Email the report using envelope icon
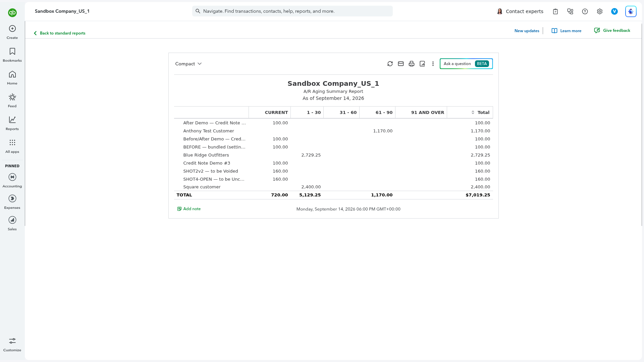This screenshot has width=644, height=362. (401, 64)
